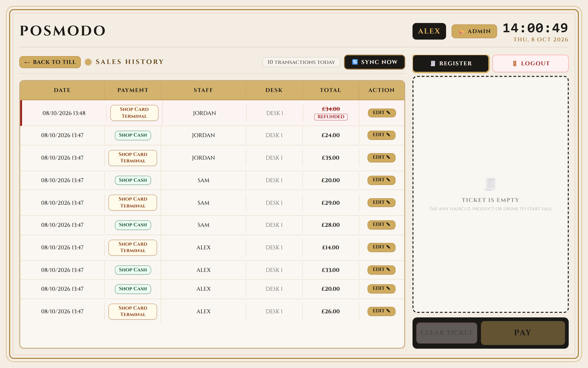Click Shop Card Terminal tag in refunded row
The height and width of the screenshot is (368, 588).
click(134, 113)
